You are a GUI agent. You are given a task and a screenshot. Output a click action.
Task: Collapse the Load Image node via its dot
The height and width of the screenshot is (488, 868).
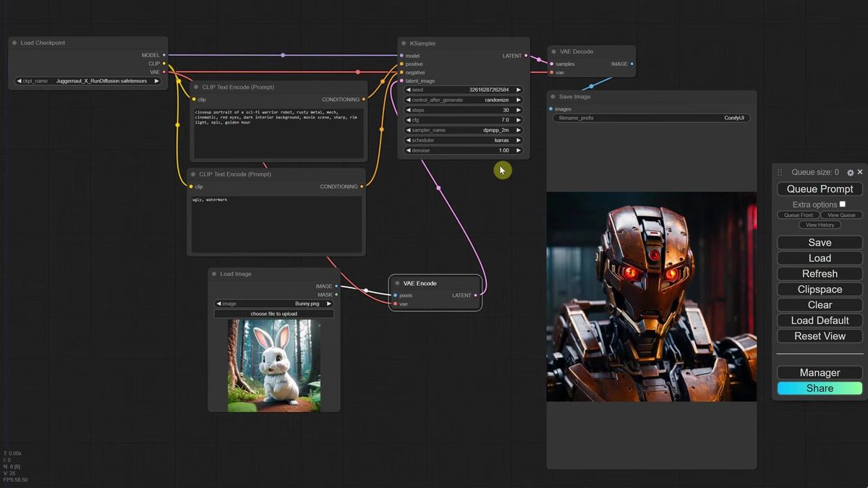pyautogui.click(x=214, y=274)
